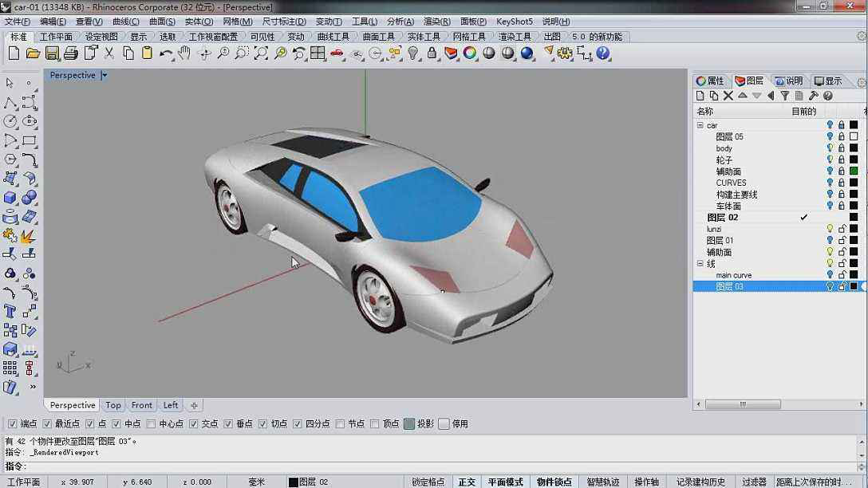Open the 曲面(S) menu
Image resolution: width=868 pixels, height=488 pixels.
162,22
